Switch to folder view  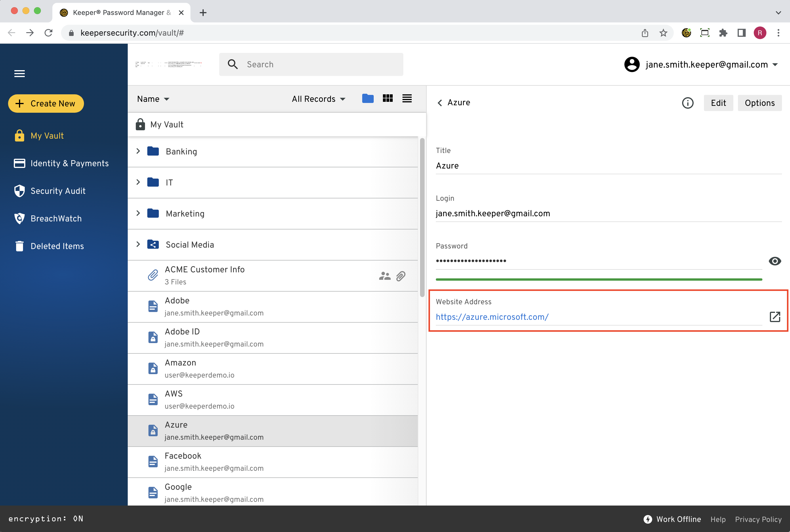pos(368,98)
